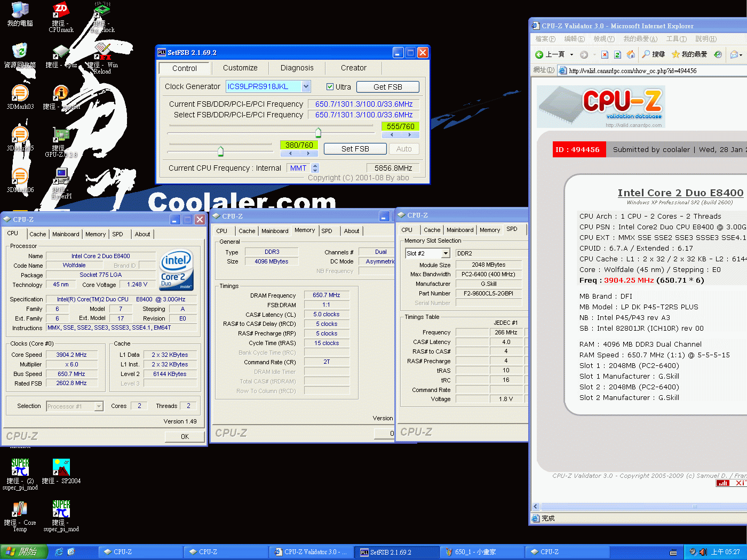
Task: Open the 資源回收筒 recycle bin icon
Action: point(20,55)
